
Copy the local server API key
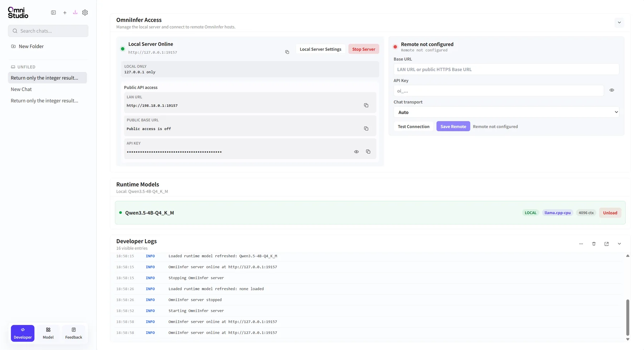pyautogui.click(x=368, y=152)
